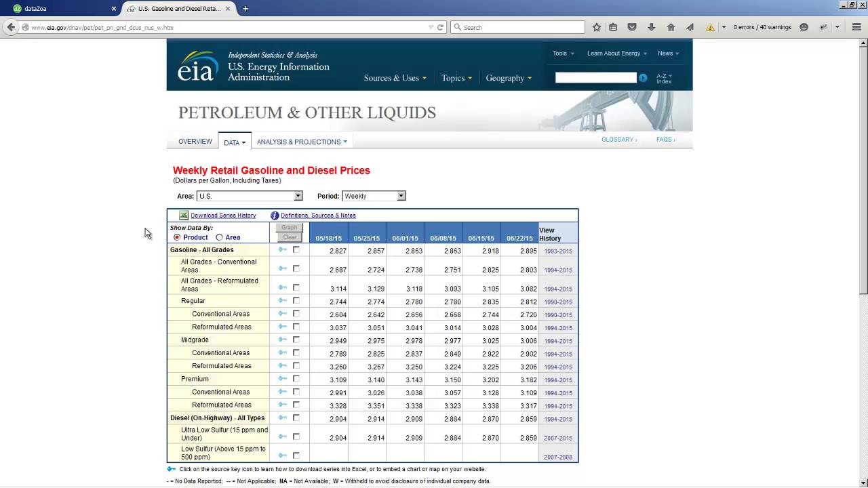Open the FAQS link
Viewport: 868px width, 488px height.
coord(665,140)
